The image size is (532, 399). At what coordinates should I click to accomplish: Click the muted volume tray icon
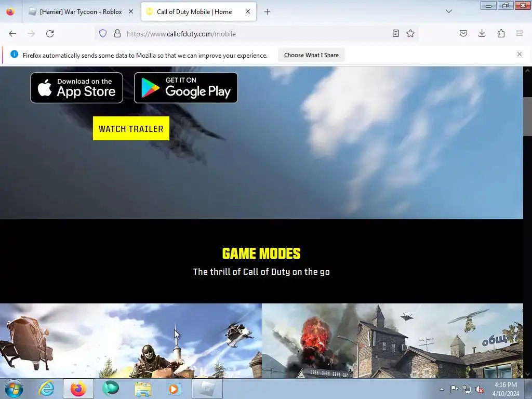pos(480,389)
